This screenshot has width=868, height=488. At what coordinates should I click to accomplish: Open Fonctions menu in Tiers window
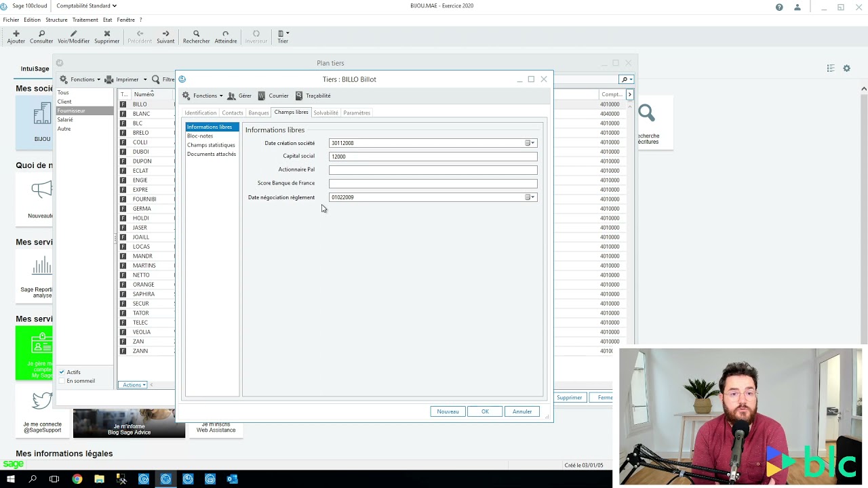[202, 96]
